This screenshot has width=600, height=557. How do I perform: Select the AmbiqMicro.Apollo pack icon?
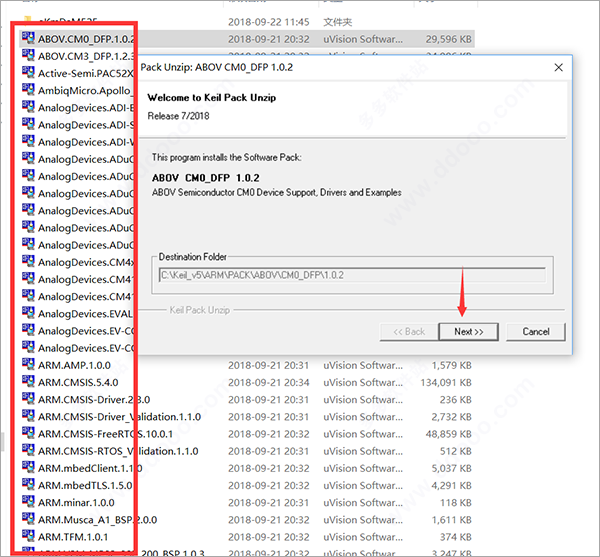point(28,90)
